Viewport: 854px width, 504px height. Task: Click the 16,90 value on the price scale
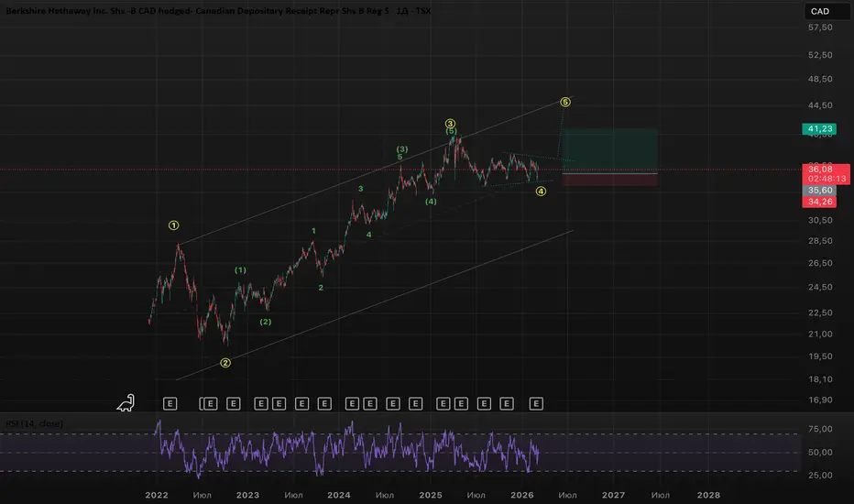coord(820,400)
